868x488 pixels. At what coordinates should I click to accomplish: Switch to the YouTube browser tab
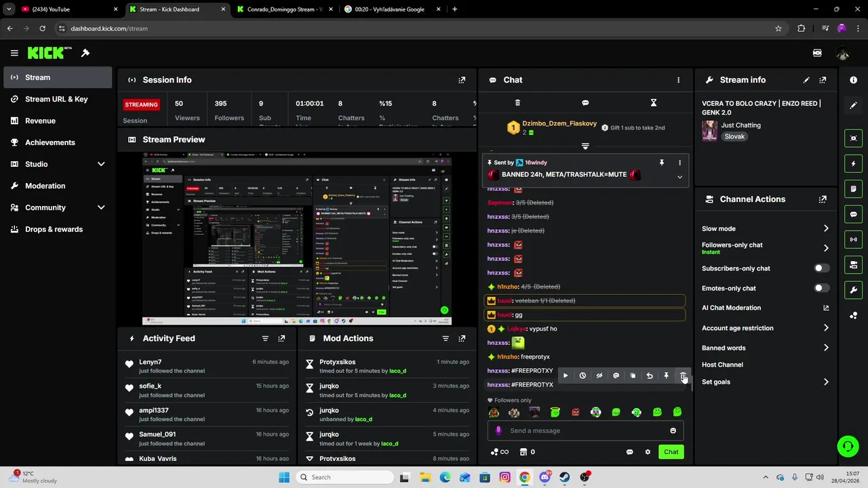tap(69, 9)
